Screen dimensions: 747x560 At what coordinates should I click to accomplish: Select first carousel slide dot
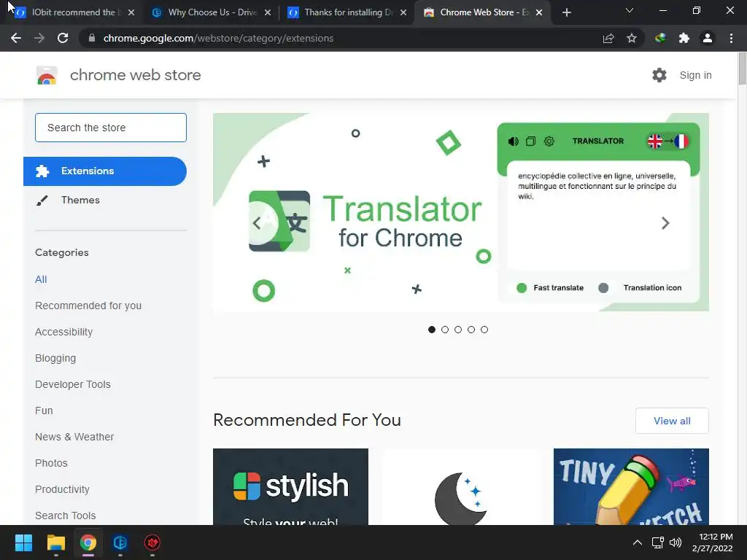click(x=432, y=330)
